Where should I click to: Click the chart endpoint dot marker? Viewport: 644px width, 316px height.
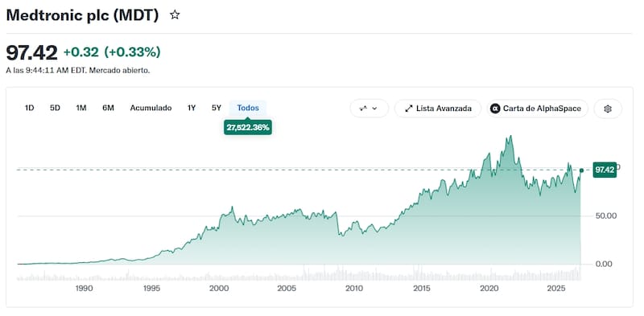(581, 170)
